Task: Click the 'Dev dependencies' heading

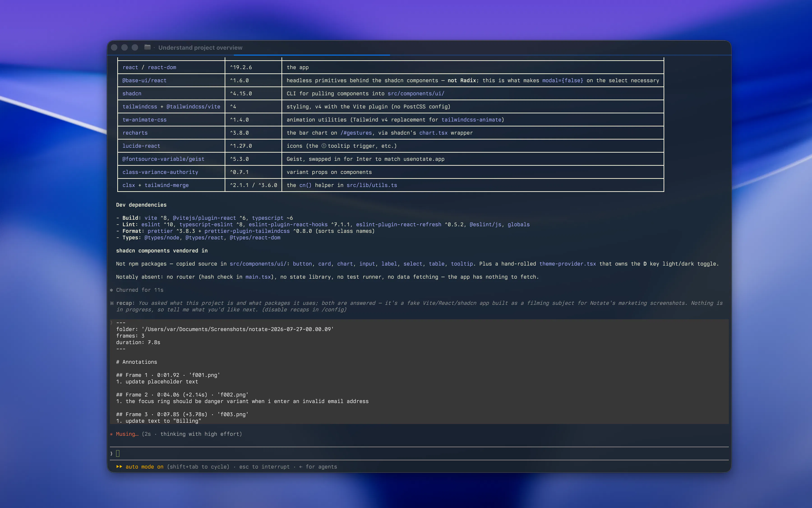Action: [x=141, y=205]
